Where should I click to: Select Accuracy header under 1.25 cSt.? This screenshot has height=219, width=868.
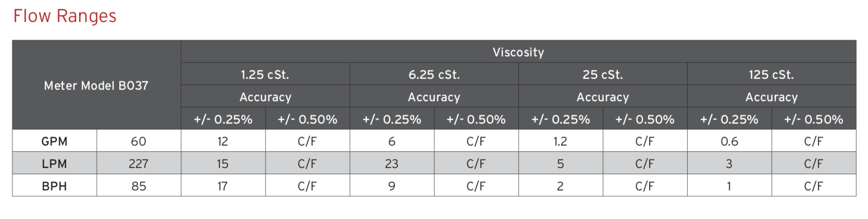pos(265,97)
